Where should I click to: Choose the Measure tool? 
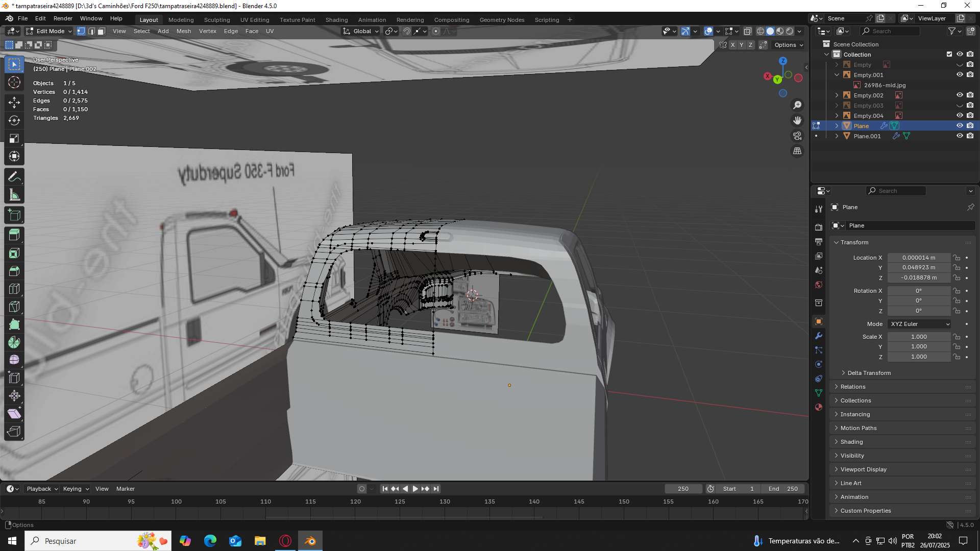(x=14, y=195)
